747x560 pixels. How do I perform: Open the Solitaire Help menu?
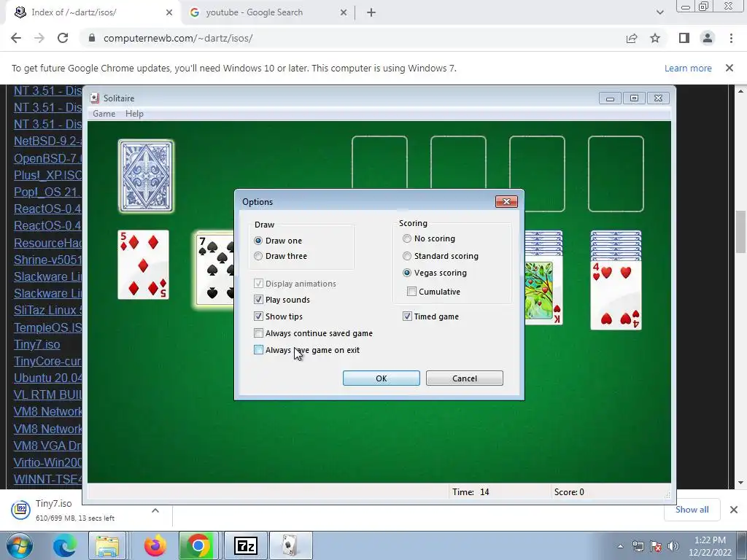[x=134, y=113]
